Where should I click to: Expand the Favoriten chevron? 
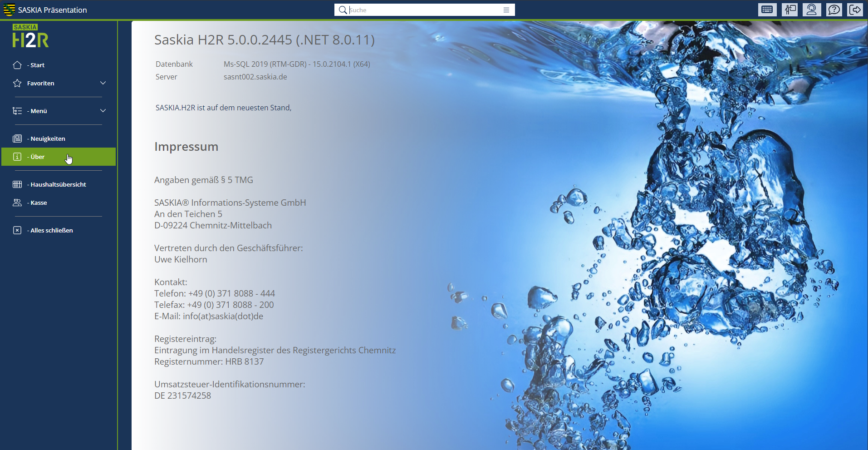coord(103,83)
